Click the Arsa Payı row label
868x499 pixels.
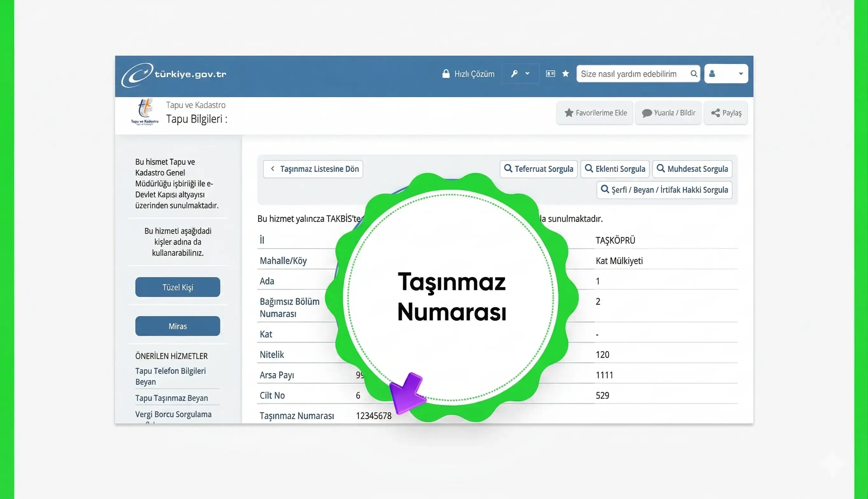277,375
